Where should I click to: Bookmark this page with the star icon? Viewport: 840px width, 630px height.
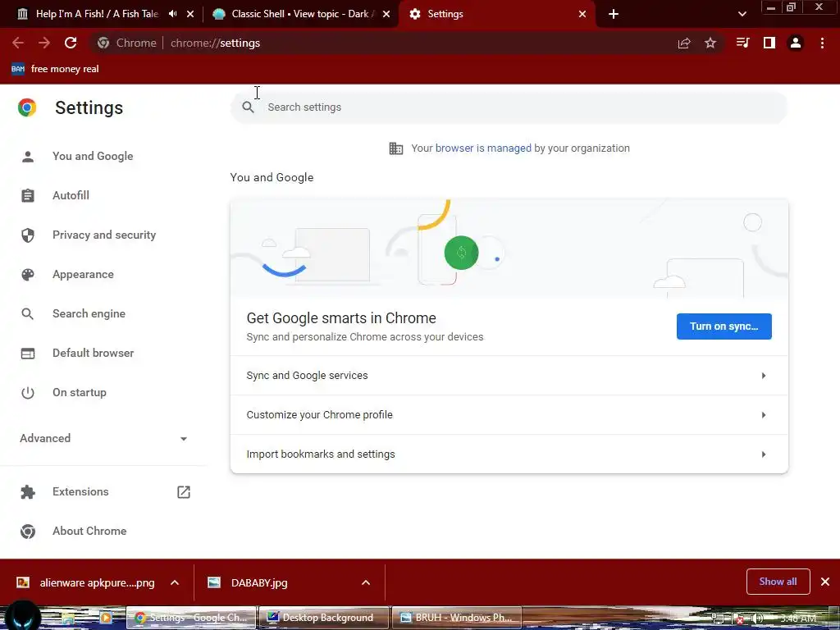click(x=710, y=43)
